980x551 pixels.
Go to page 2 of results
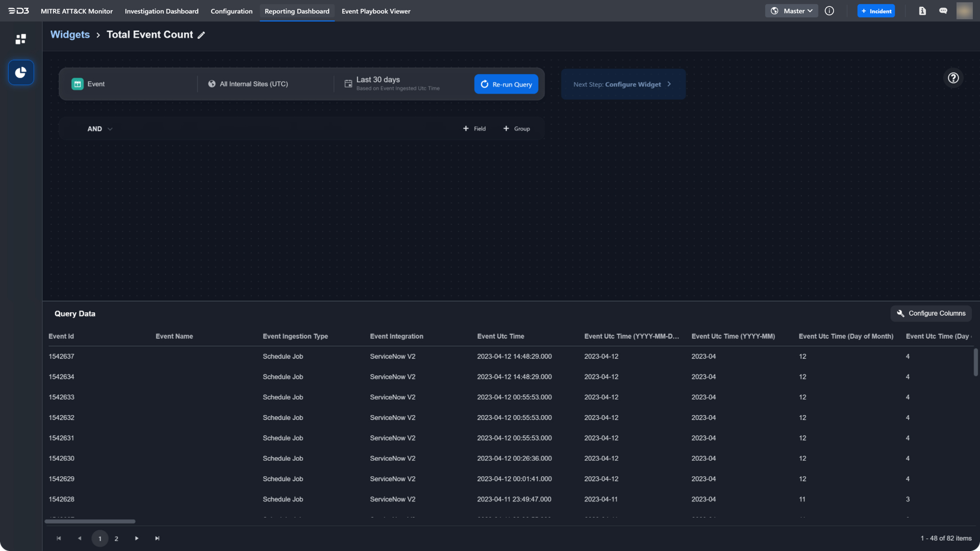[x=116, y=539]
